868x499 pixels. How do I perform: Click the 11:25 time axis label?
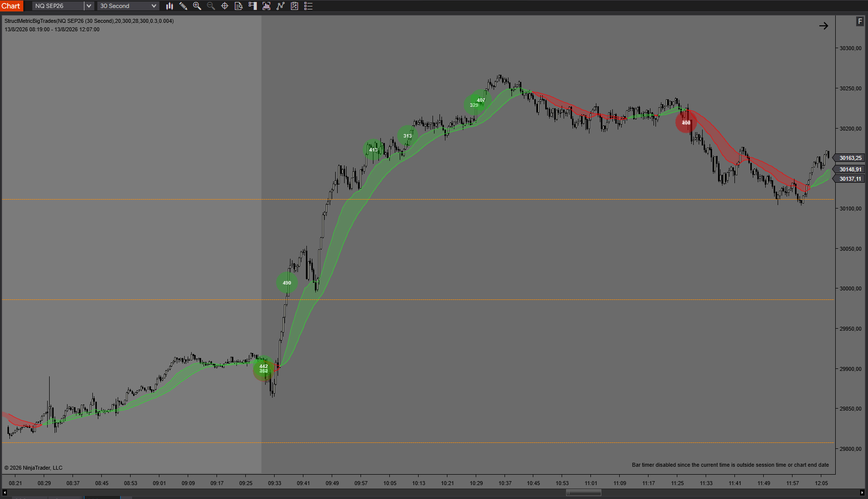[x=677, y=483]
